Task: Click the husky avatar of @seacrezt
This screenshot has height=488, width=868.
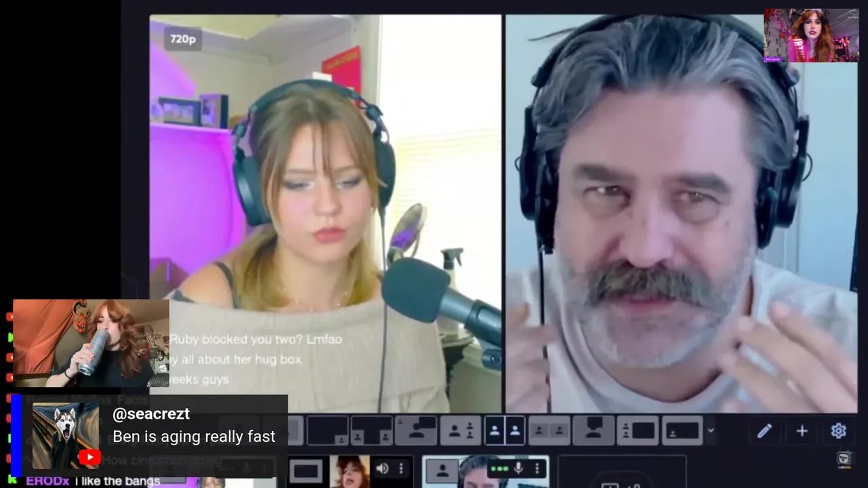Action: click(66, 436)
